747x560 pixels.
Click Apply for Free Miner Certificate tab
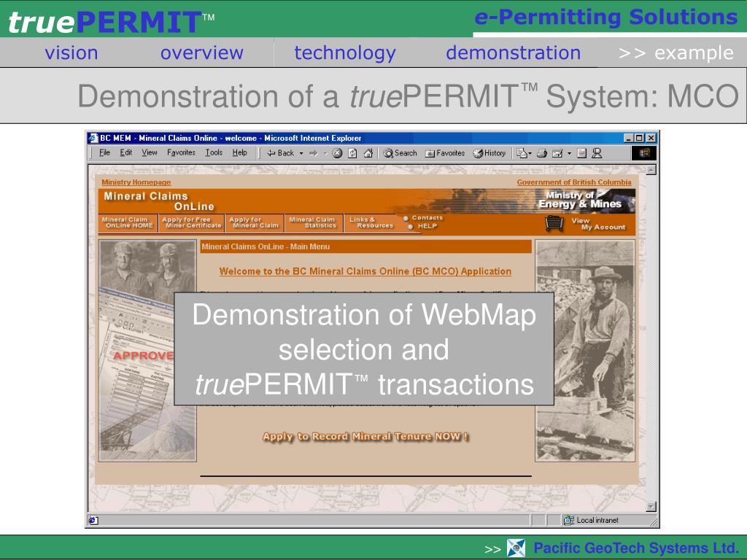pos(192,222)
